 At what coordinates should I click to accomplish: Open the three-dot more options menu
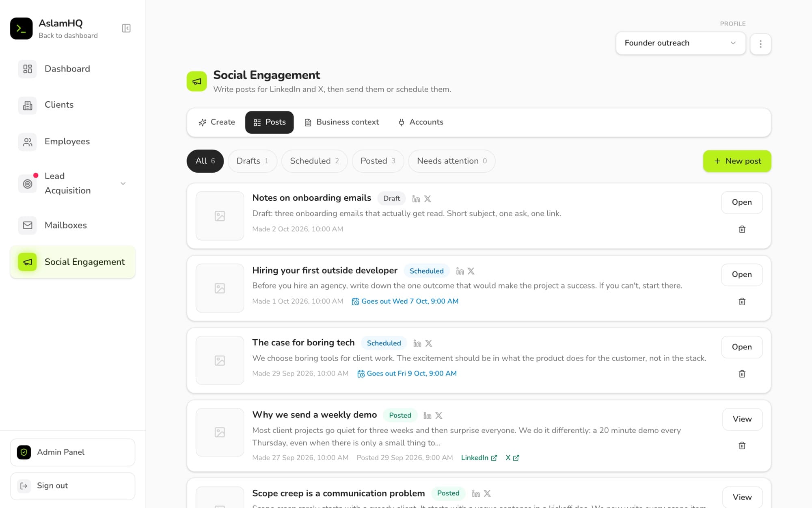760,44
